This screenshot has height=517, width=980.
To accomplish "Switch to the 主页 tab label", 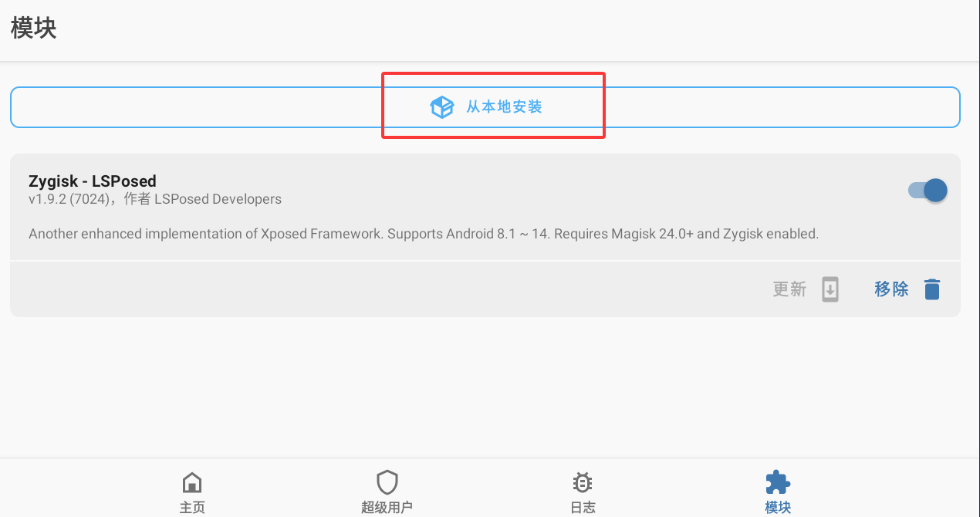I will tap(192, 508).
